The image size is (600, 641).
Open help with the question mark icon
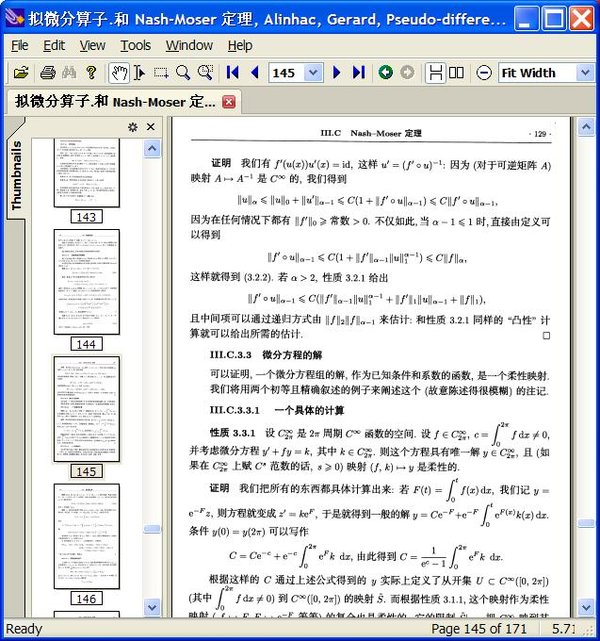[x=92, y=73]
